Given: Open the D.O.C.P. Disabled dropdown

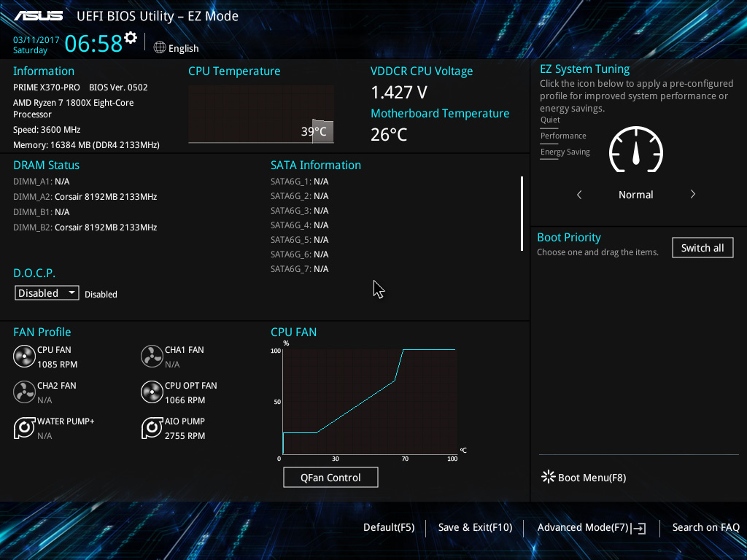Looking at the screenshot, I should click(47, 293).
